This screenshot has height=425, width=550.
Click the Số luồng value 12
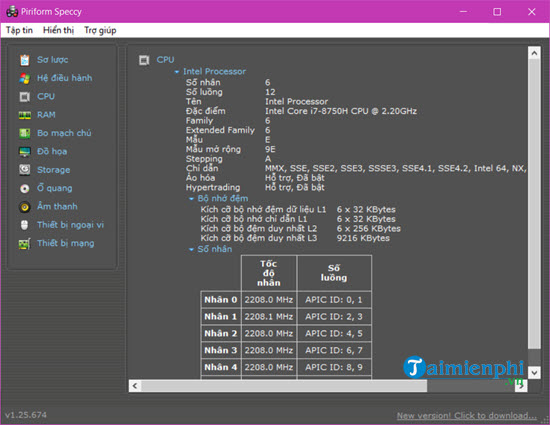[x=270, y=92]
